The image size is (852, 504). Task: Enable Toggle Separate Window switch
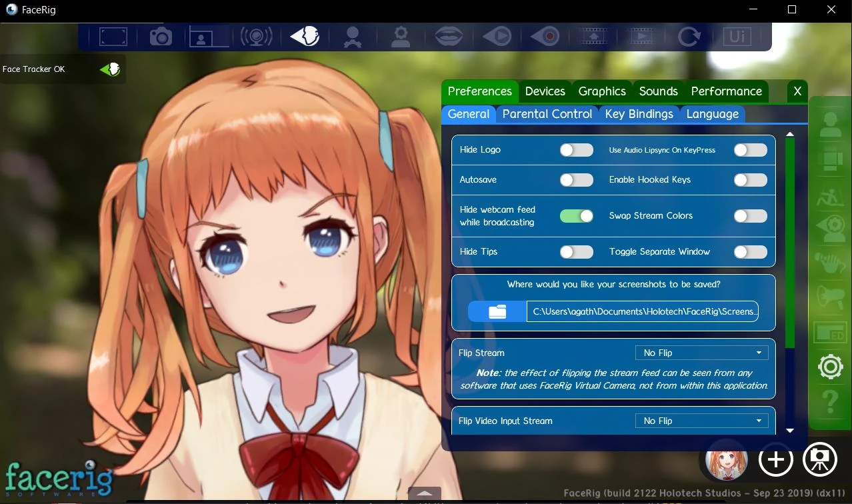coord(750,252)
